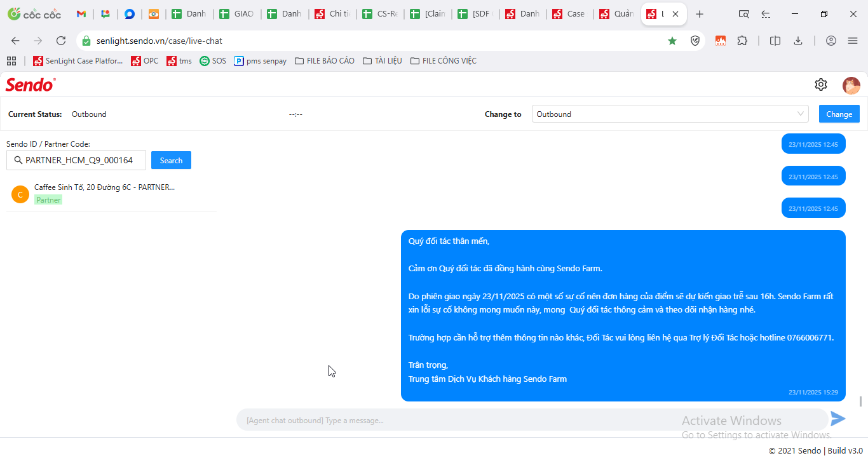Select the Caffee Sinh Tố partner conversation
Viewport: 868px width, 458px height.
tap(111, 194)
